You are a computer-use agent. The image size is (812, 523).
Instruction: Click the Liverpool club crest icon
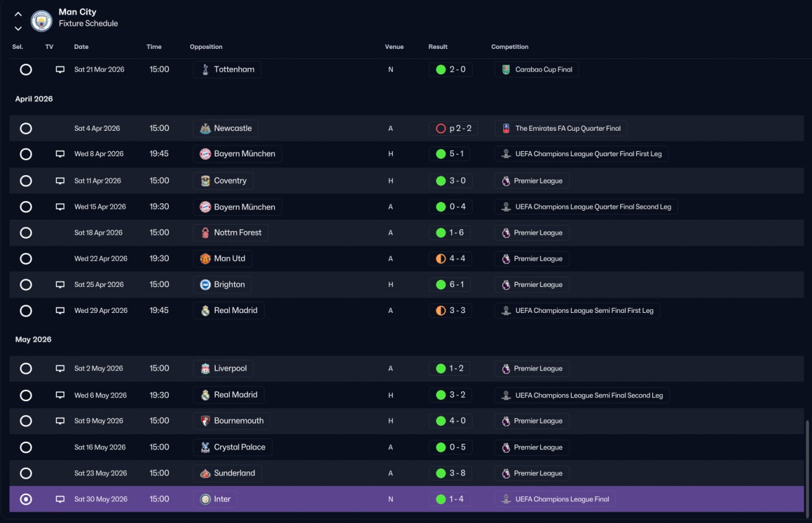click(205, 369)
